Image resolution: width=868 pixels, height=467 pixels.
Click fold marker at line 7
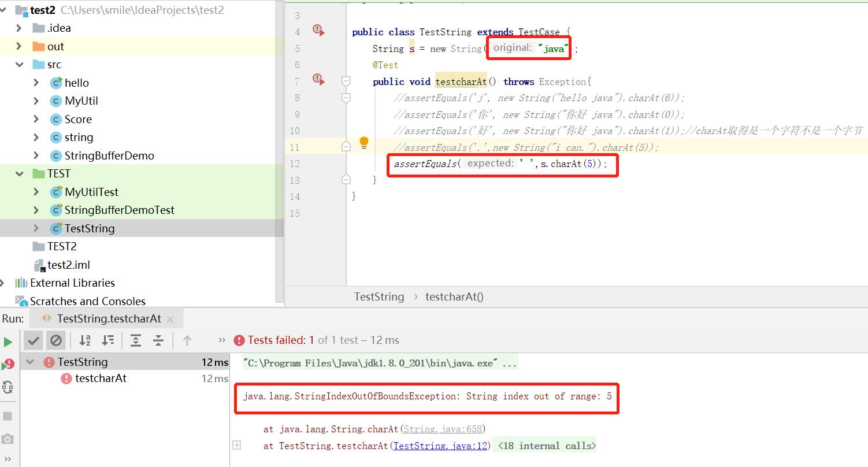point(346,81)
